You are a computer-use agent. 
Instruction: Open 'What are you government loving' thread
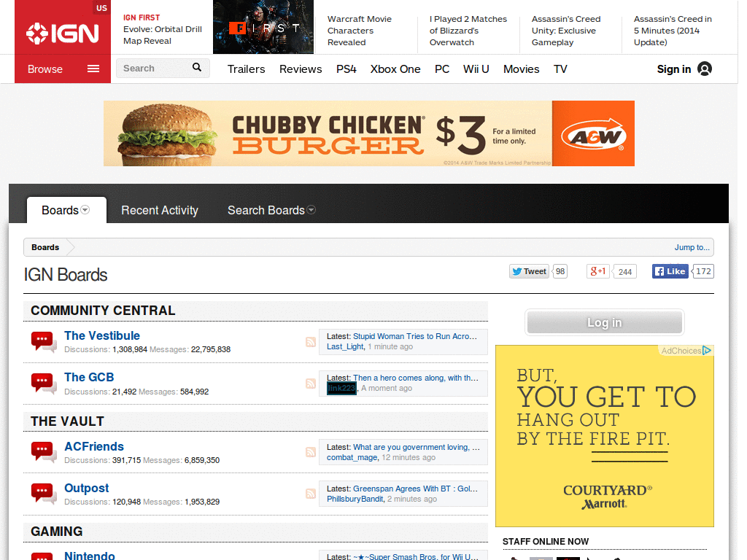coord(417,447)
